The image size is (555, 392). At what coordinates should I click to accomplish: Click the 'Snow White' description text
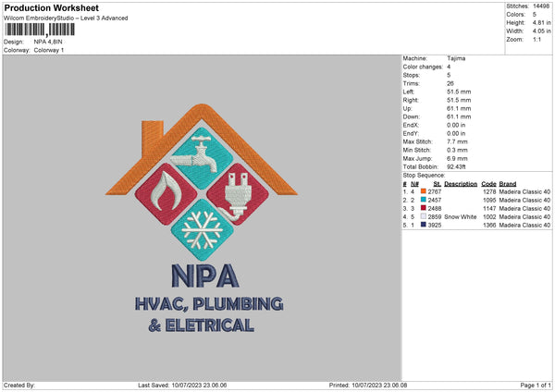click(461, 217)
